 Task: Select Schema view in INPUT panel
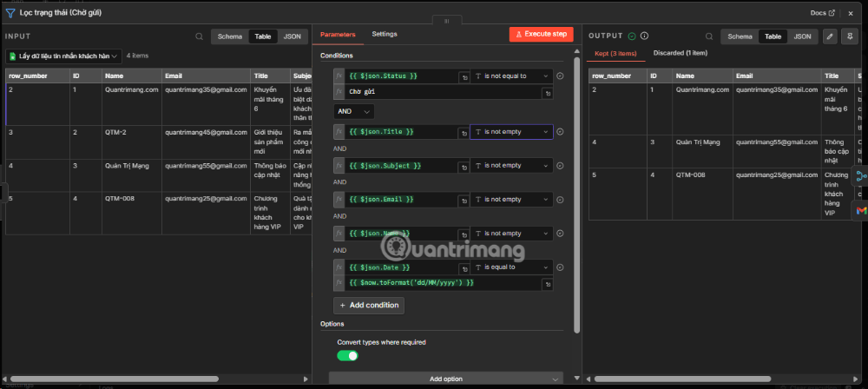pos(230,36)
